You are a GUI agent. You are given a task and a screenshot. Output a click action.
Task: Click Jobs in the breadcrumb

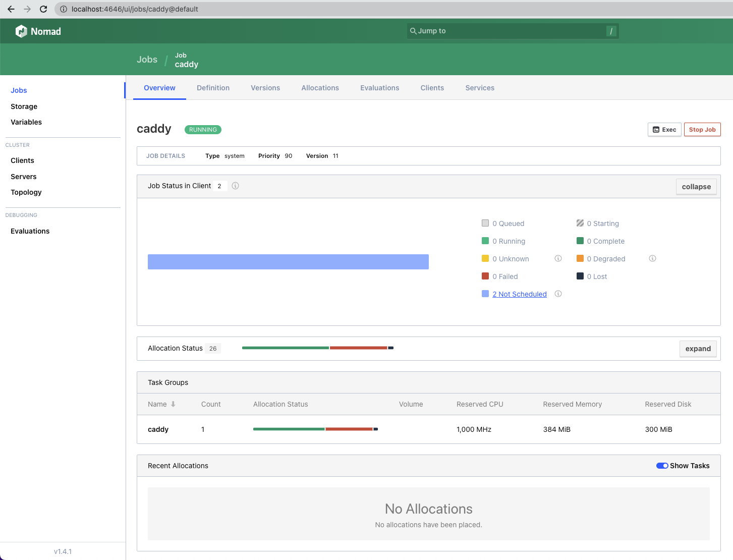[x=147, y=60]
